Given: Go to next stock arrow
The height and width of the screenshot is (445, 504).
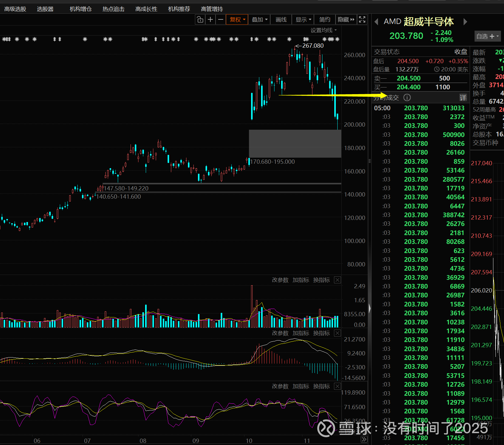Looking at the screenshot, I should coord(465,22).
